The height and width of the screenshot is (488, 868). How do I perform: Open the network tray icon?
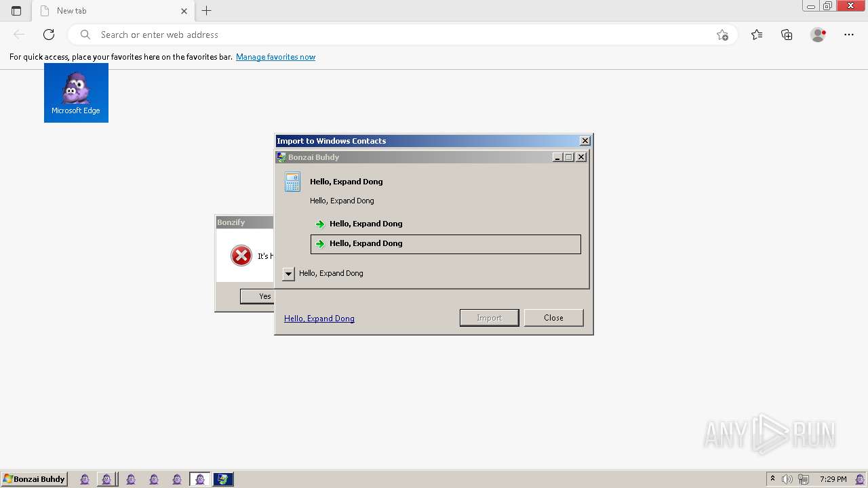[804, 479]
